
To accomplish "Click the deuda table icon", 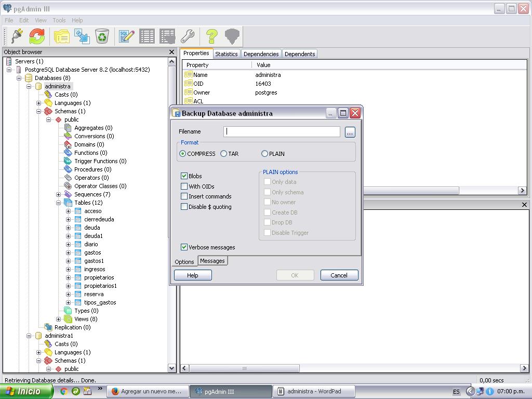I will coord(78,228).
